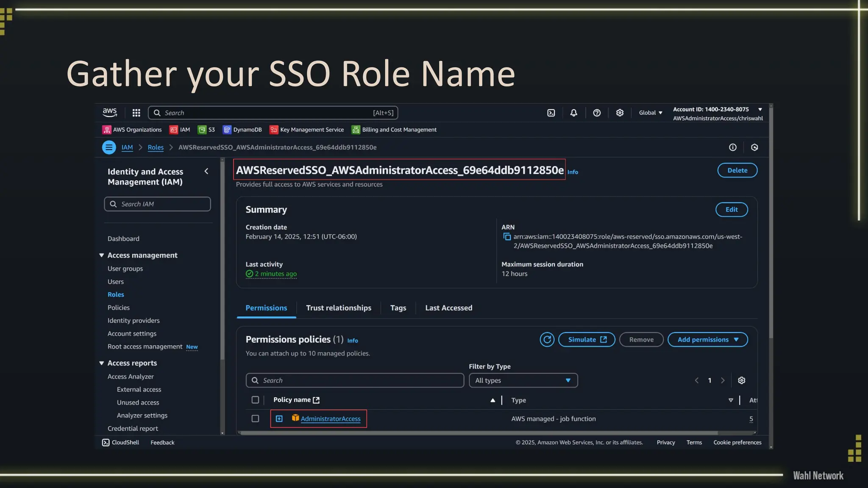This screenshot has height=488, width=868.
Task: Go to next policies page
Action: point(723,380)
